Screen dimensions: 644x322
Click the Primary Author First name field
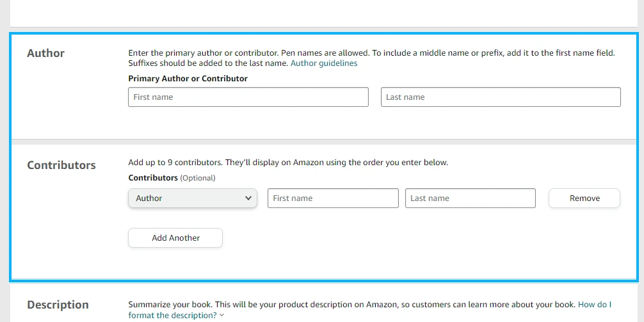point(248,97)
